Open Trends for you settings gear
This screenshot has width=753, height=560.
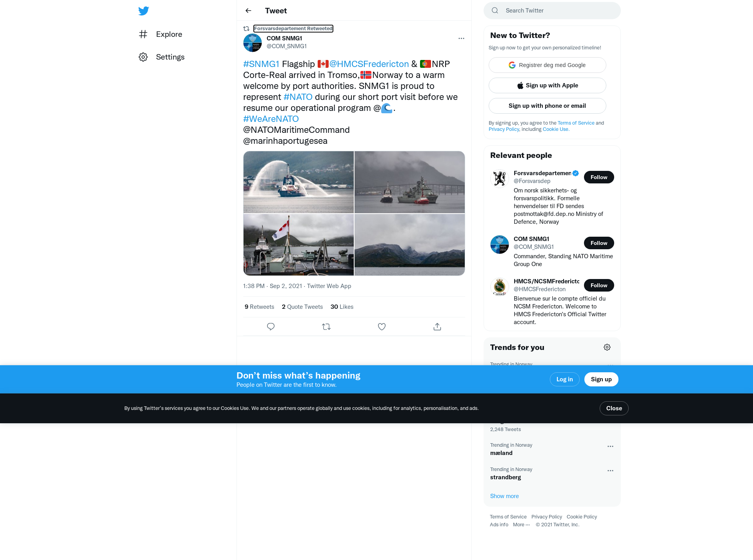[607, 347]
